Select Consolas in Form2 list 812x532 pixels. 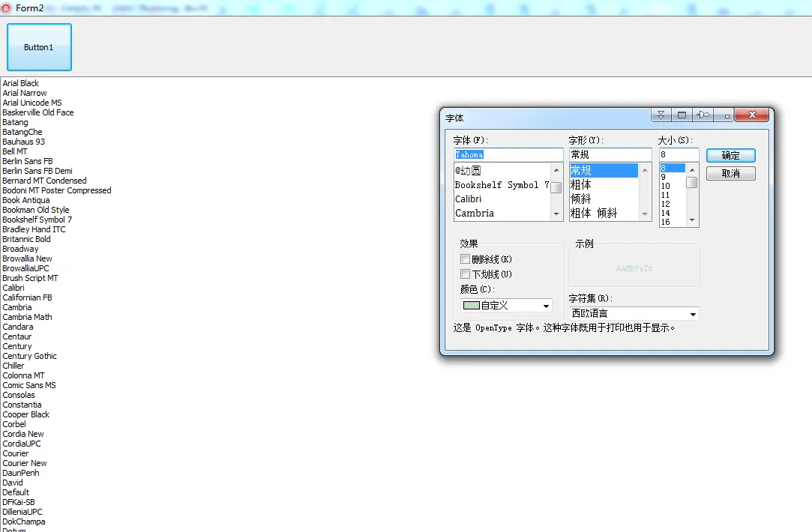(x=19, y=395)
